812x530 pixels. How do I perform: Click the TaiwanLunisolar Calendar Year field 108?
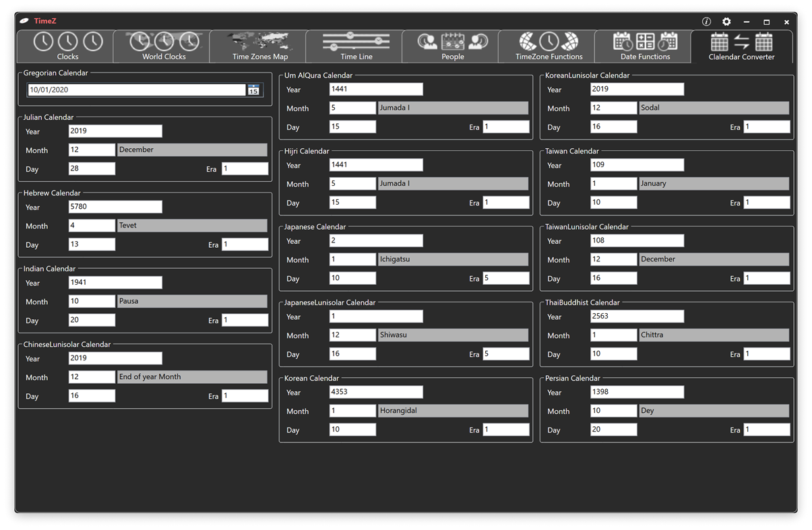637,240
